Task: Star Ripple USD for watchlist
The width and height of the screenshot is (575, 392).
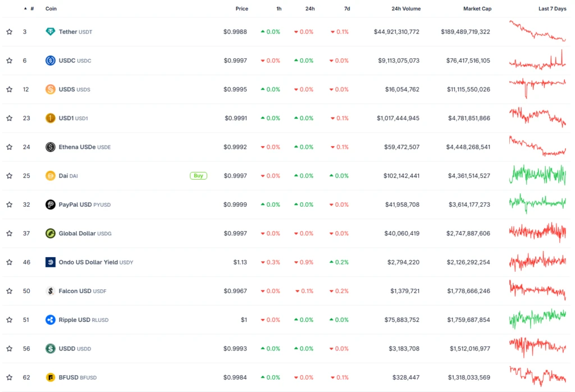Action: click(x=9, y=320)
